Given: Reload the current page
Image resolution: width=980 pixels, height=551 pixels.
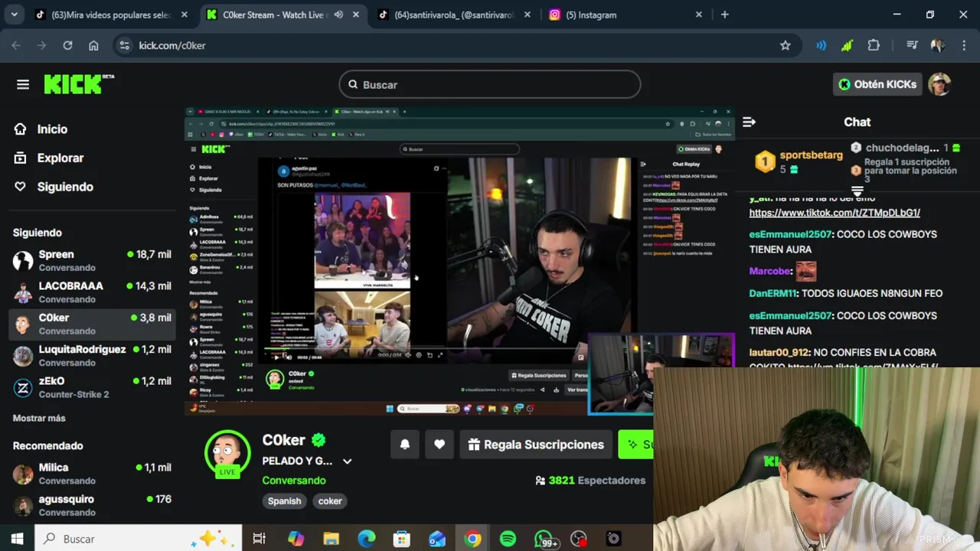Looking at the screenshot, I should tap(67, 45).
